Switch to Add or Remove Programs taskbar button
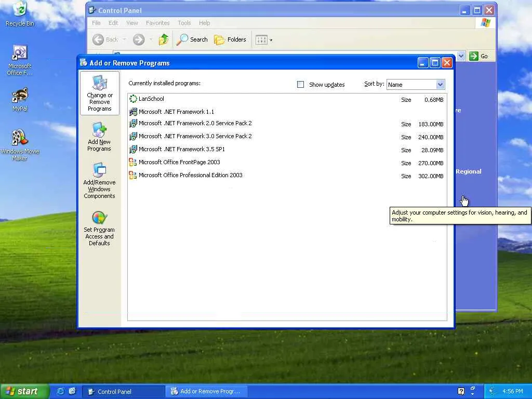The height and width of the screenshot is (399, 532). click(x=207, y=392)
